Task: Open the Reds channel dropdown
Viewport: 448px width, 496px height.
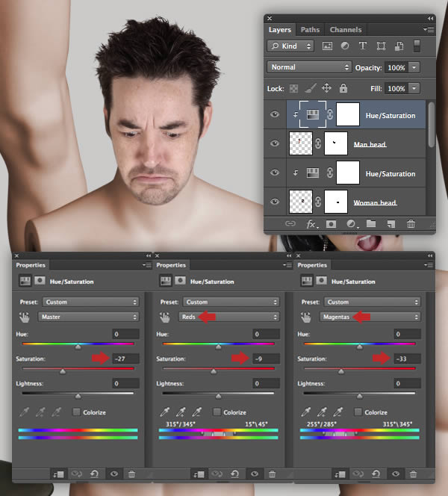Action: click(x=229, y=317)
